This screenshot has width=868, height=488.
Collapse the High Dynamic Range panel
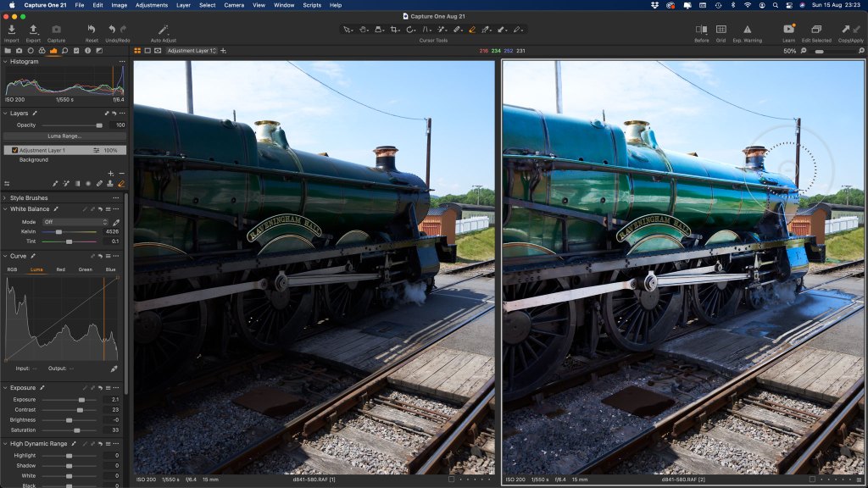(x=5, y=444)
